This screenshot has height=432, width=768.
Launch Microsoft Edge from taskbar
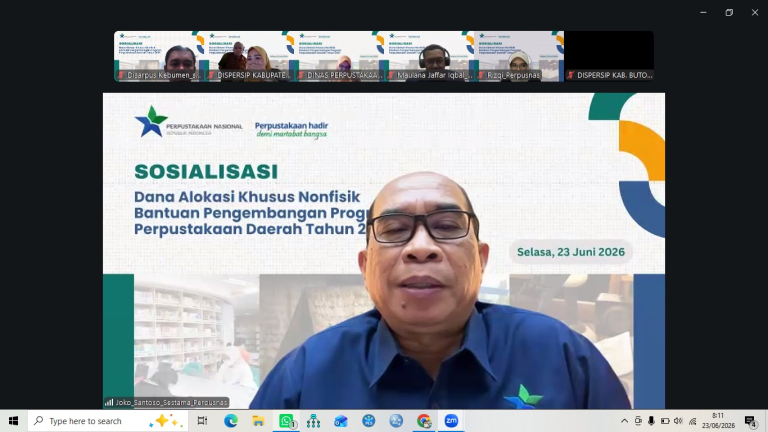[231, 421]
